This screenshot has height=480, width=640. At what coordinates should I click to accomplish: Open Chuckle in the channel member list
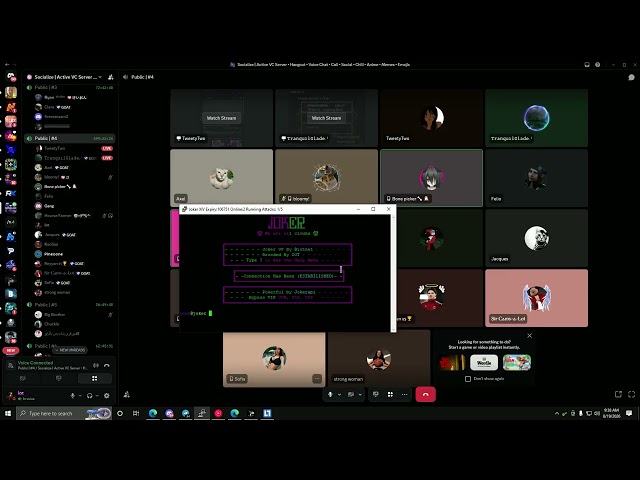[51, 324]
